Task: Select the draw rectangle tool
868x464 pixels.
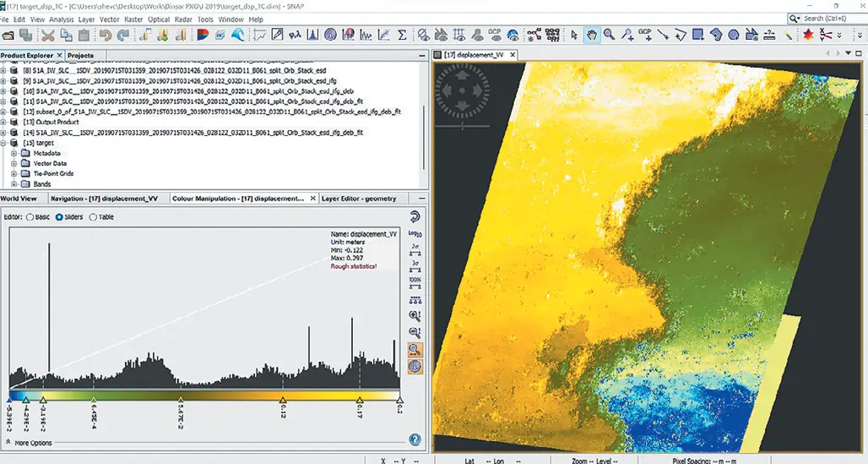Action: [x=699, y=35]
